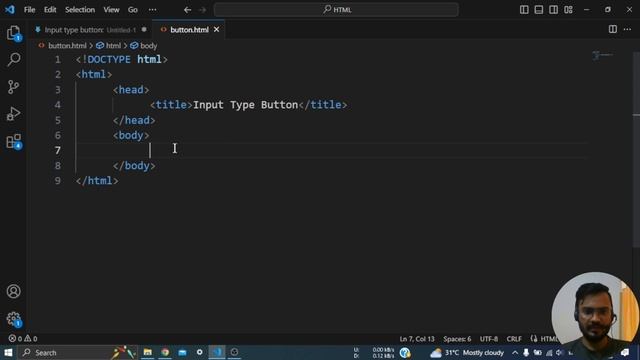This screenshot has height=360, width=640.
Task: Open the Edit menu
Action: click(50, 10)
